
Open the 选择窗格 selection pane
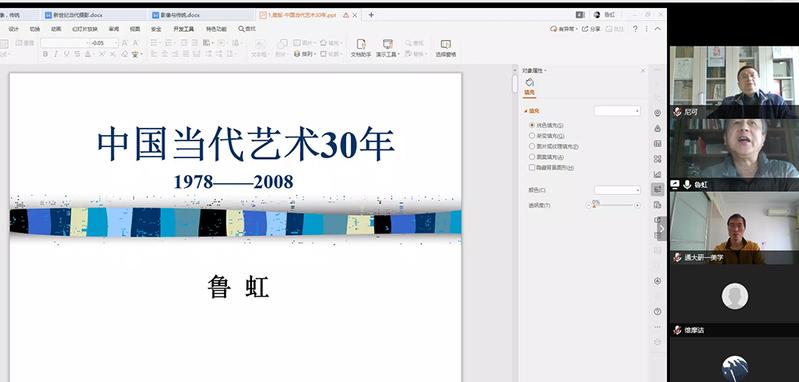pyautogui.click(x=446, y=48)
